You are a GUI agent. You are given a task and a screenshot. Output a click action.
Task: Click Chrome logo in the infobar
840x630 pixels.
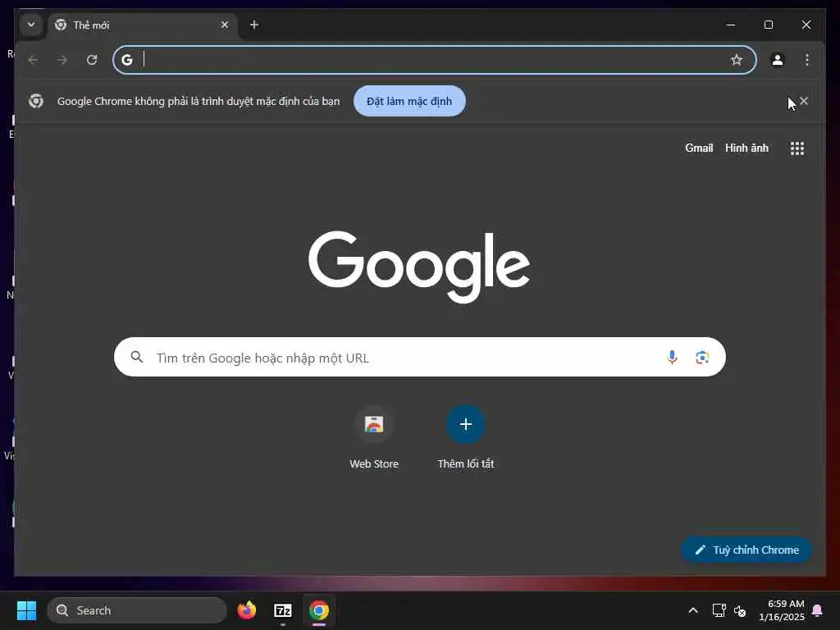(x=36, y=101)
